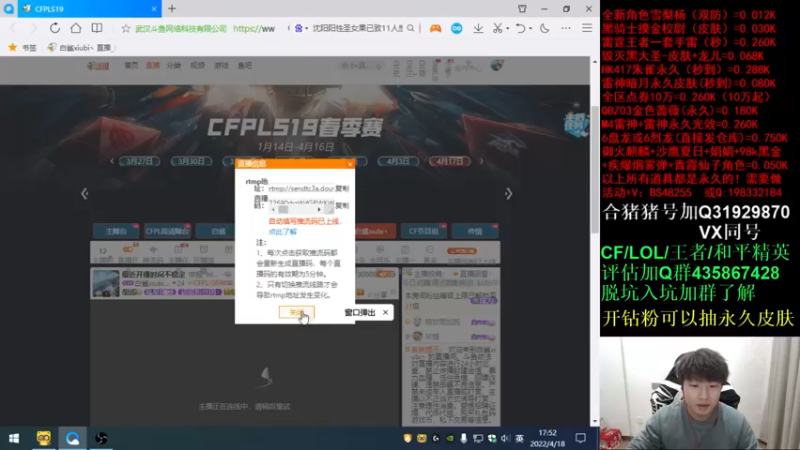Open the blue round extension icon

click(x=457, y=29)
